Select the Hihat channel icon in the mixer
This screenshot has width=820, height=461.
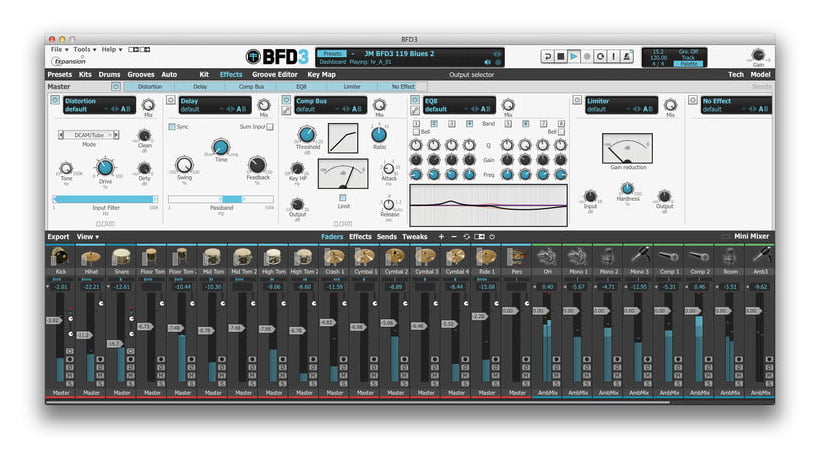click(x=90, y=257)
